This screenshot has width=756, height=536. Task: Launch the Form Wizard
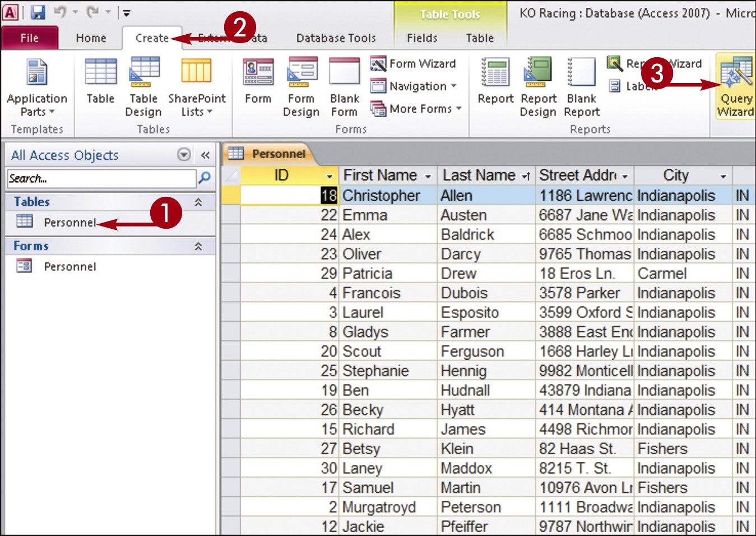pos(413,63)
